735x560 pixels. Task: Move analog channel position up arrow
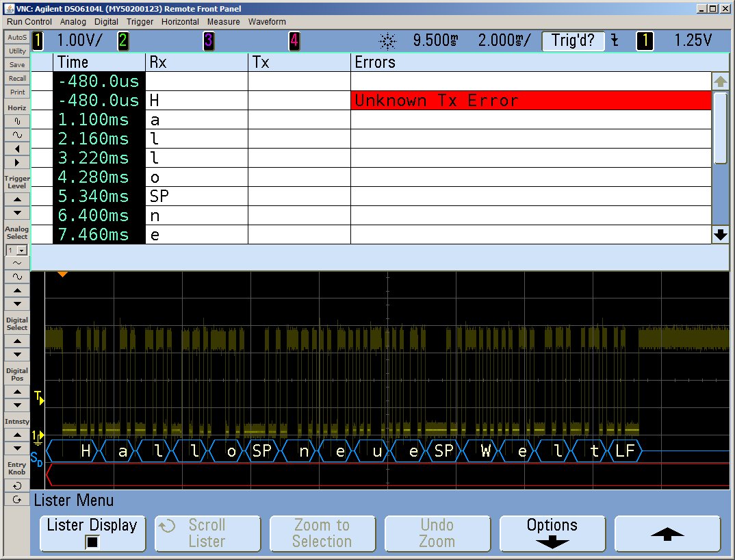coord(17,290)
